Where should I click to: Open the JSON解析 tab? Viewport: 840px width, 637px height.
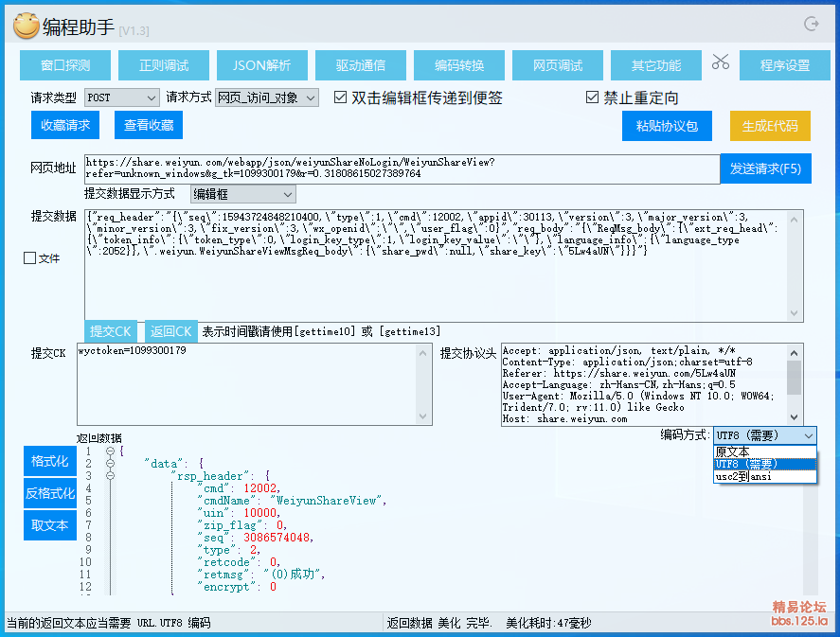point(262,65)
